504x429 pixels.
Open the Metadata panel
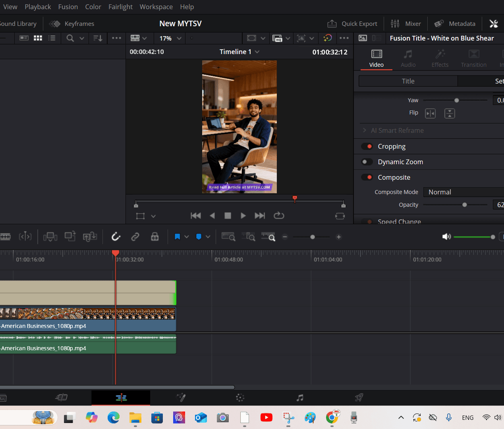tap(455, 24)
